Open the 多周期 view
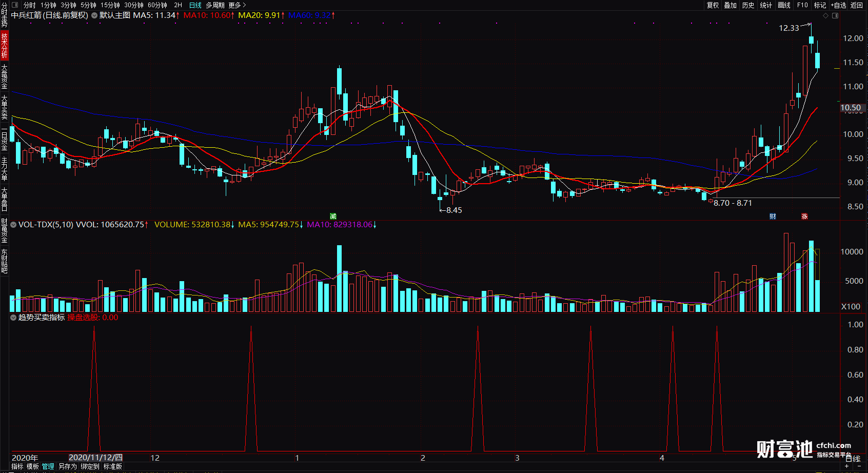 click(x=215, y=5)
